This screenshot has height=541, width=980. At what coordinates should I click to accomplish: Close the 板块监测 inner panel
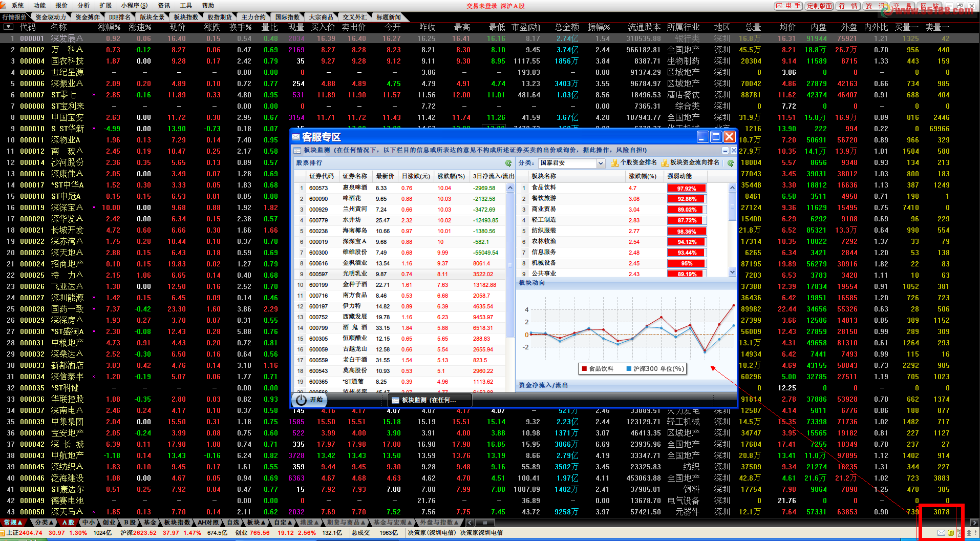[733, 150]
